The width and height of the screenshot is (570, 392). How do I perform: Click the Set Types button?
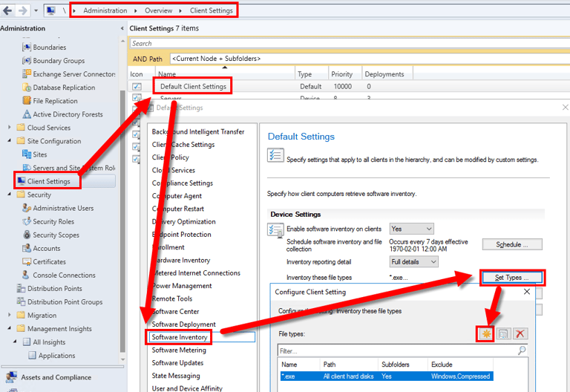pyautogui.click(x=512, y=278)
